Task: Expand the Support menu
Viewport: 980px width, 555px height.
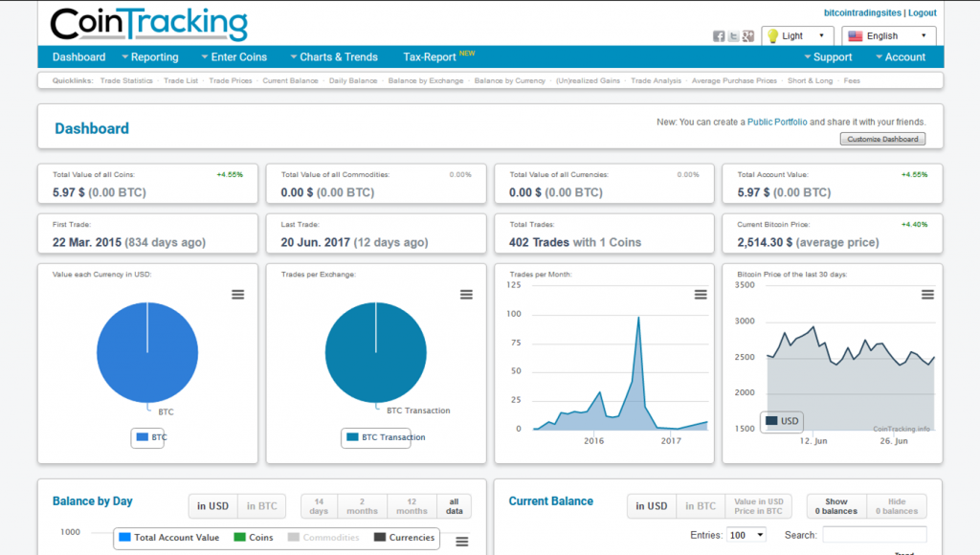Action: click(828, 56)
